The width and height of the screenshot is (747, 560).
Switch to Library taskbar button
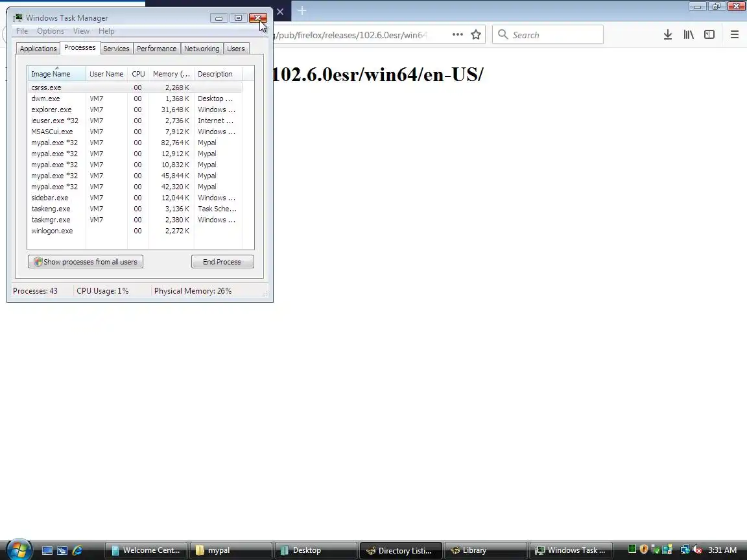(x=486, y=550)
